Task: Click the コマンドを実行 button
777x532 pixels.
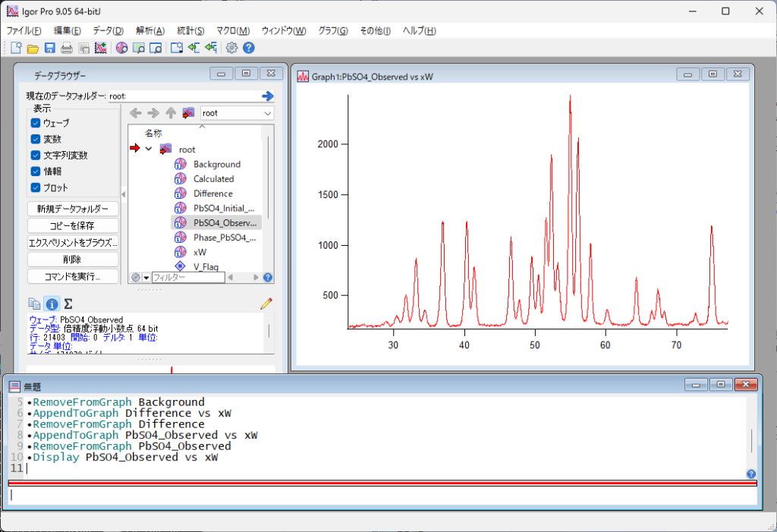Action: (x=73, y=276)
